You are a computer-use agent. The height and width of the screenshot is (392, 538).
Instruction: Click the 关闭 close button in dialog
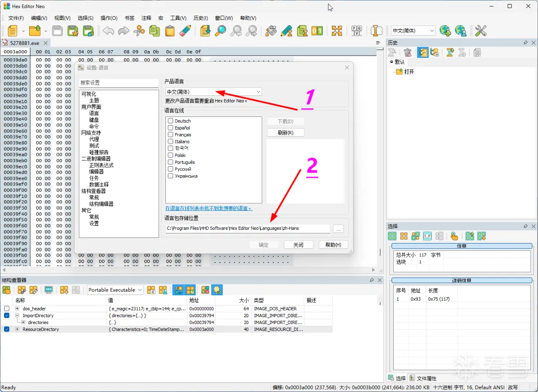[298, 245]
